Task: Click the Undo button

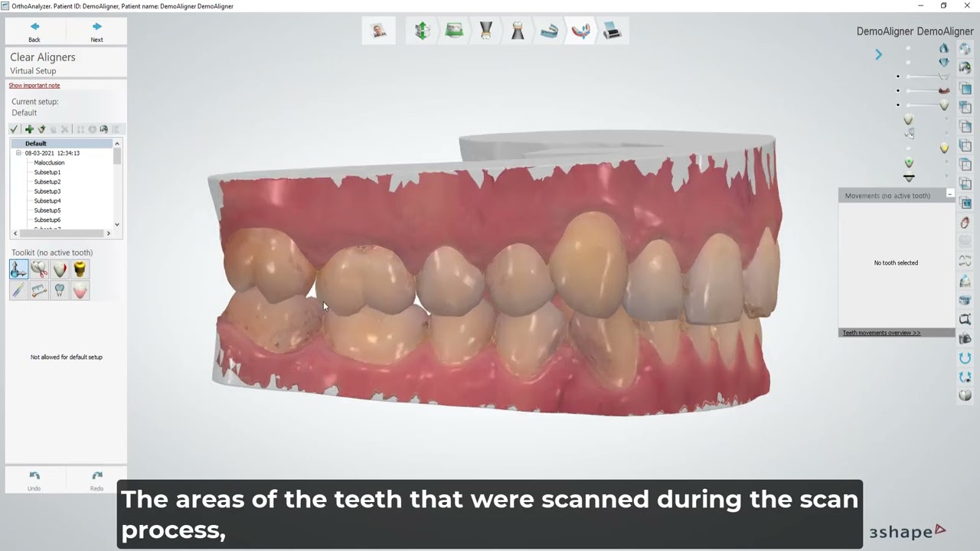Action: click(34, 481)
